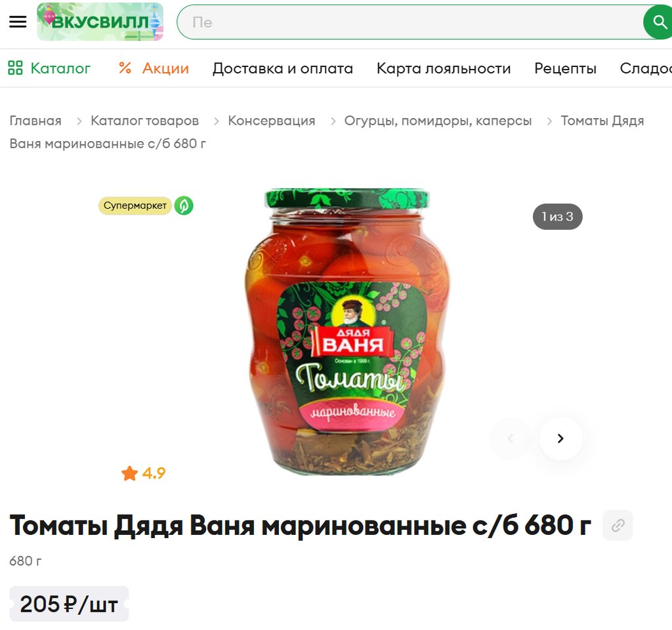672x630 pixels.
Task: Open Огурцы, помидоры, каперсы breadcrumb
Action: pos(438,121)
